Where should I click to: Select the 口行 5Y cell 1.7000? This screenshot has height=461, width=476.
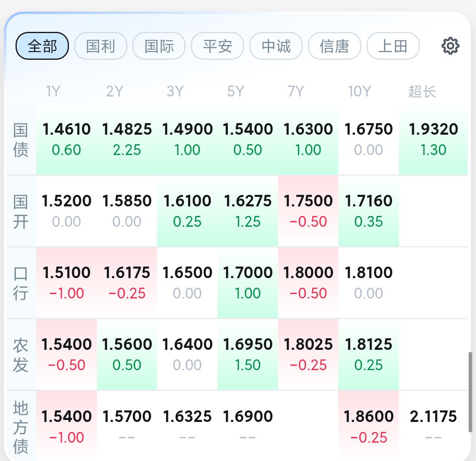(x=248, y=283)
